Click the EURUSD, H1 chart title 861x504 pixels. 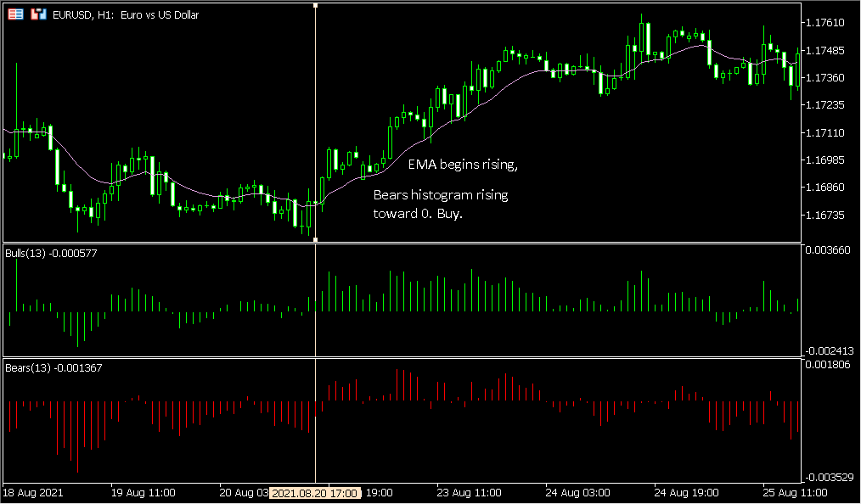click(x=126, y=14)
